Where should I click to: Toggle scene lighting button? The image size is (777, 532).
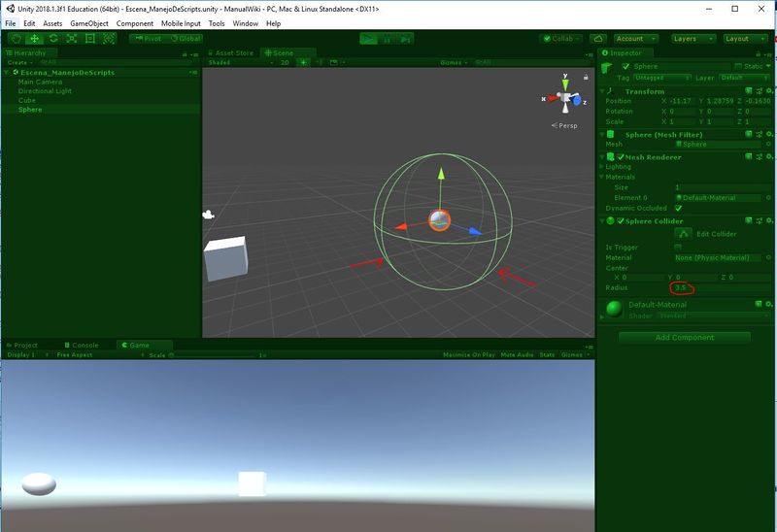click(x=303, y=62)
